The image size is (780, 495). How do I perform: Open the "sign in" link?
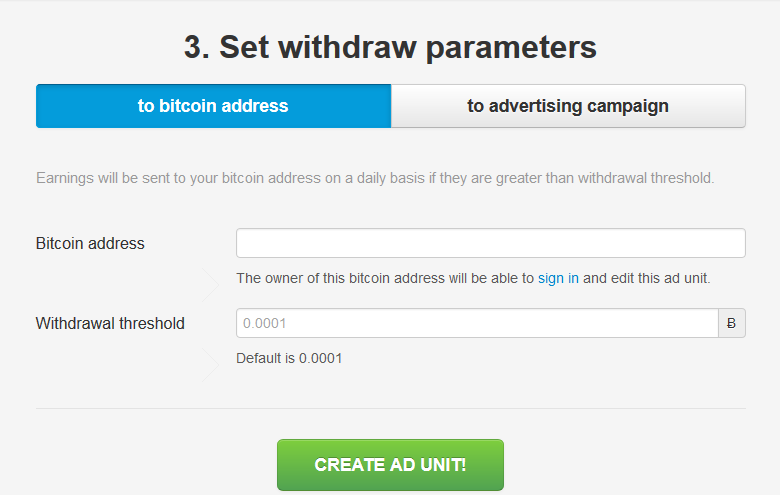(x=558, y=278)
